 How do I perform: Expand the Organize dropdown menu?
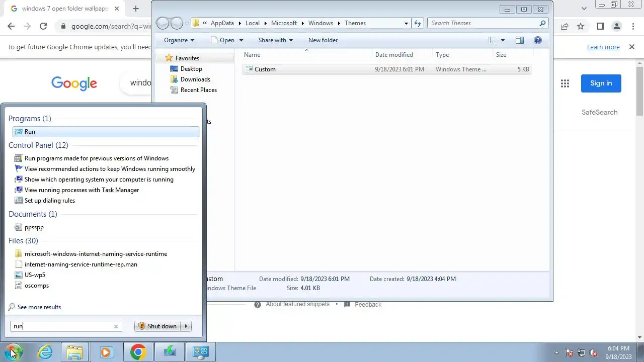pos(179,40)
